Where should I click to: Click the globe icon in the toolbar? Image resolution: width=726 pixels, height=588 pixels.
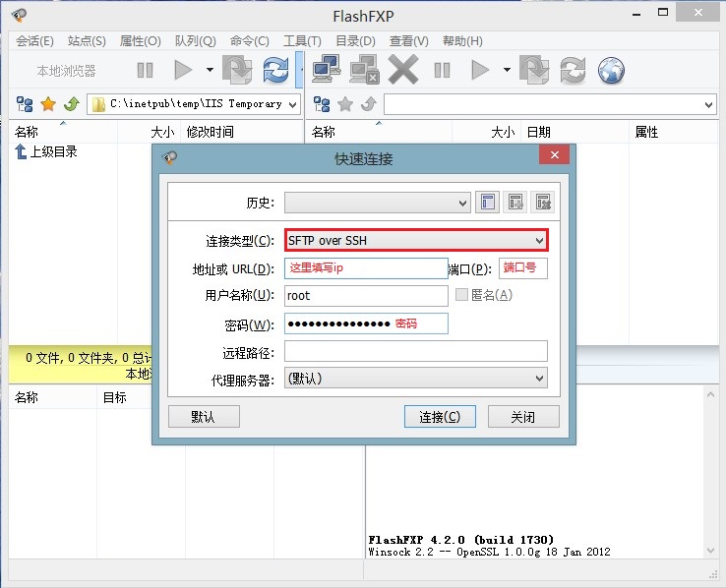click(612, 70)
